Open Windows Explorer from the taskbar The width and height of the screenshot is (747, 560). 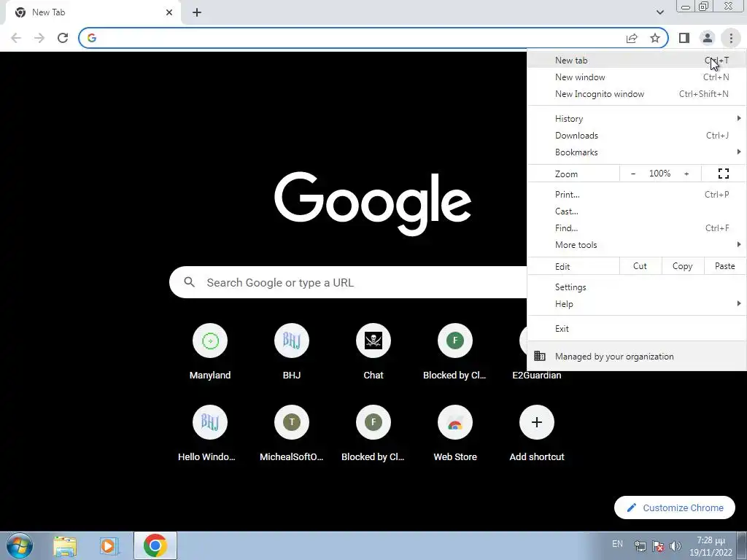(x=65, y=545)
